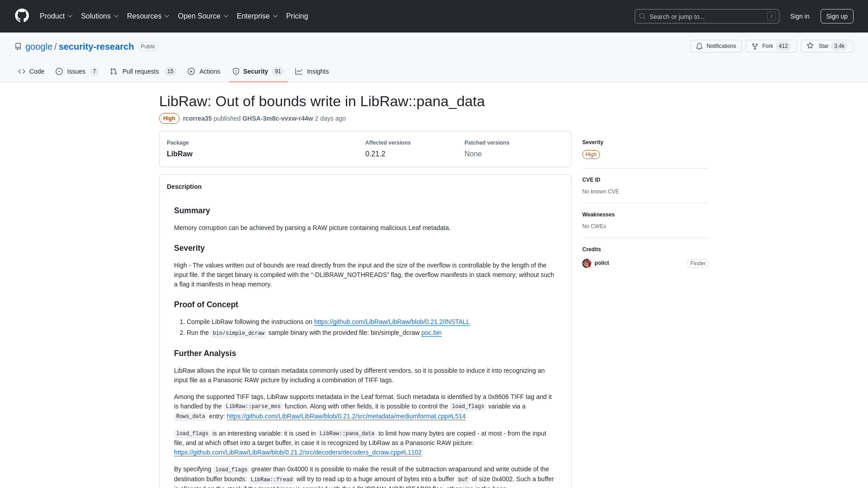
Task: Click the Security shield icon
Action: (236, 71)
